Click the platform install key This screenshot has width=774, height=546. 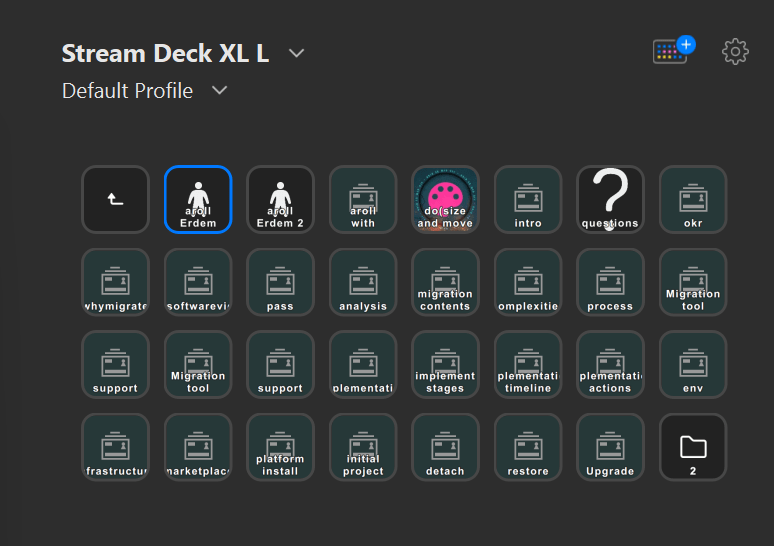[280, 447]
